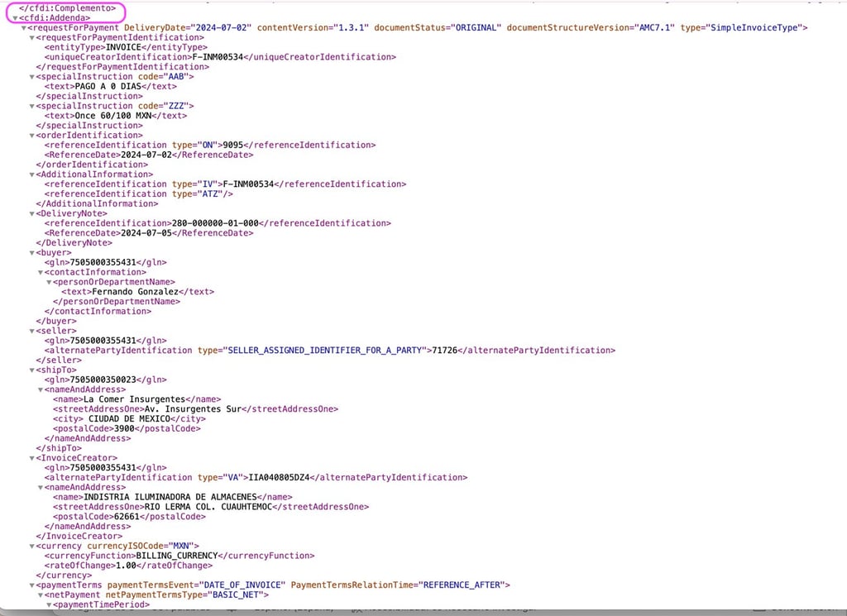Collapse specialInstruction code="AAB" triangle
847x616 pixels.
tap(32, 77)
